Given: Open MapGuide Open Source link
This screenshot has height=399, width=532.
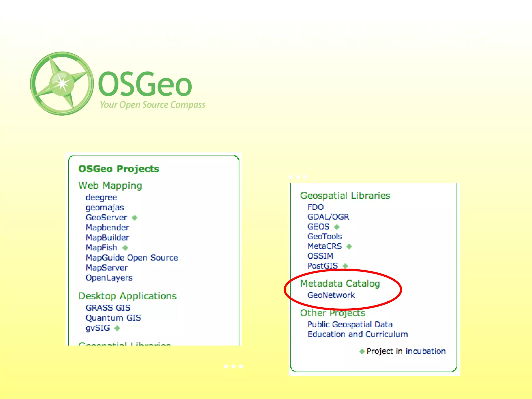Looking at the screenshot, I should (x=132, y=258).
